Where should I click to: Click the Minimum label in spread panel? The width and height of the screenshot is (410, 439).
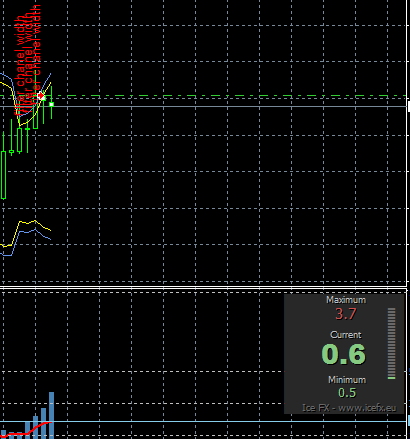click(347, 380)
